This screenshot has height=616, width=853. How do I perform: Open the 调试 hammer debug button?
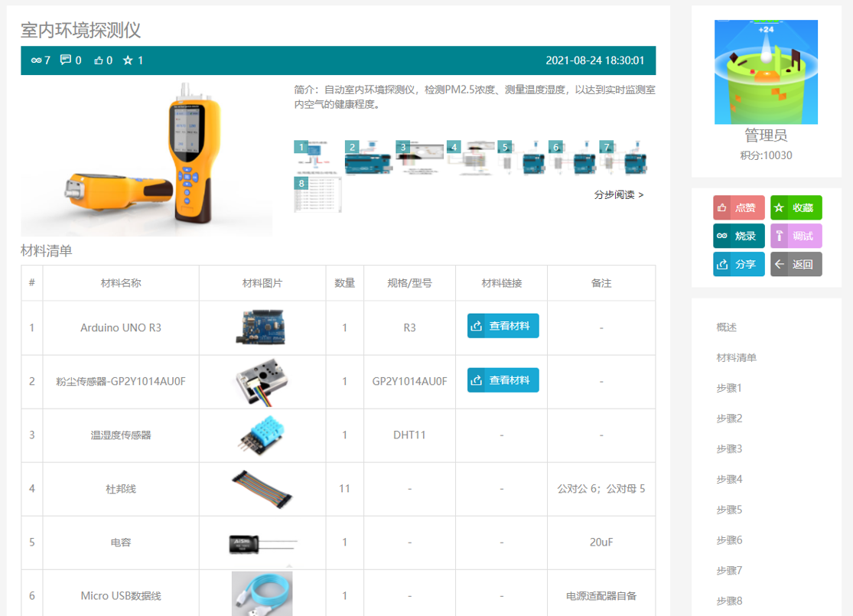coord(796,236)
